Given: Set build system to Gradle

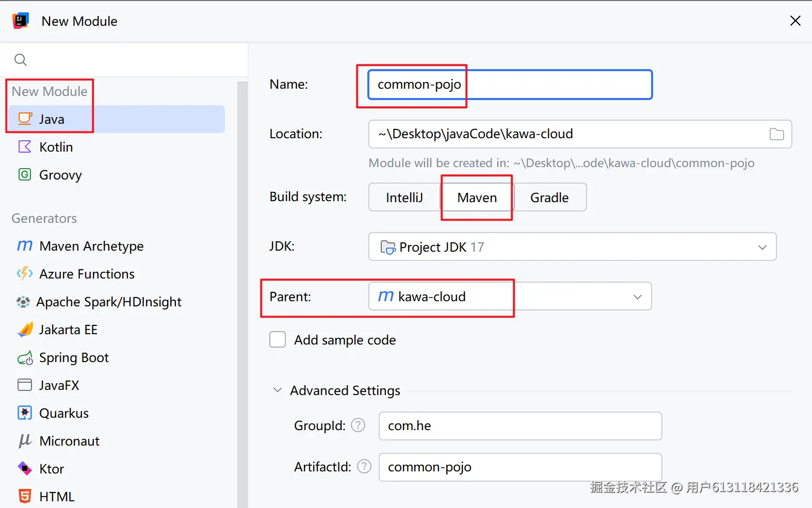Looking at the screenshot, I should coord(549,198).
